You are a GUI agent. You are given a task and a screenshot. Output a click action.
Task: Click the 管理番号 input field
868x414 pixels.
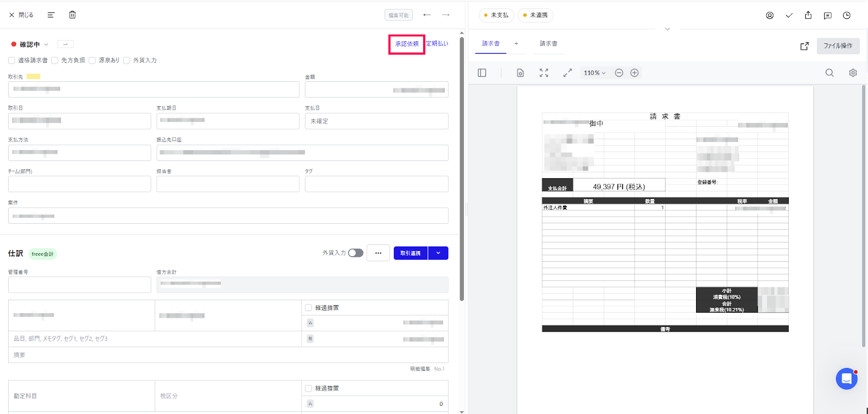(x=80, y=284)
